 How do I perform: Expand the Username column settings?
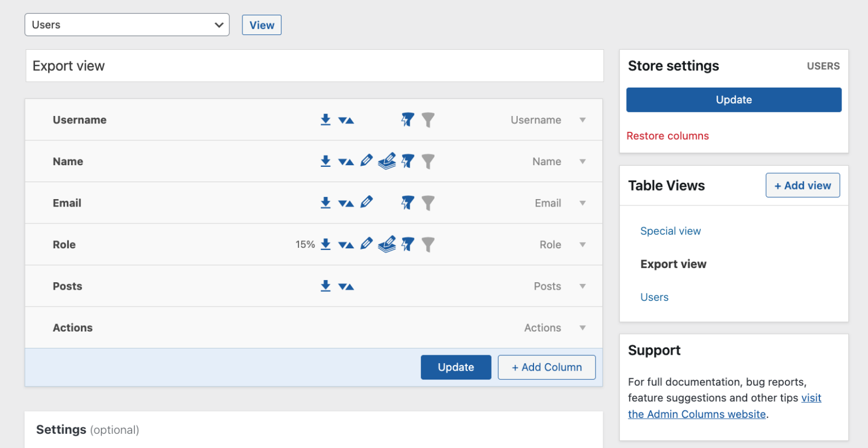click(x=583, y=119)
